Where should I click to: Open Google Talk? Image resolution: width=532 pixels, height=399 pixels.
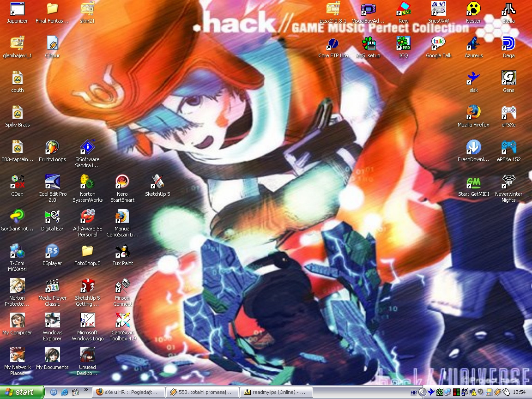click(x=438, y=47)
